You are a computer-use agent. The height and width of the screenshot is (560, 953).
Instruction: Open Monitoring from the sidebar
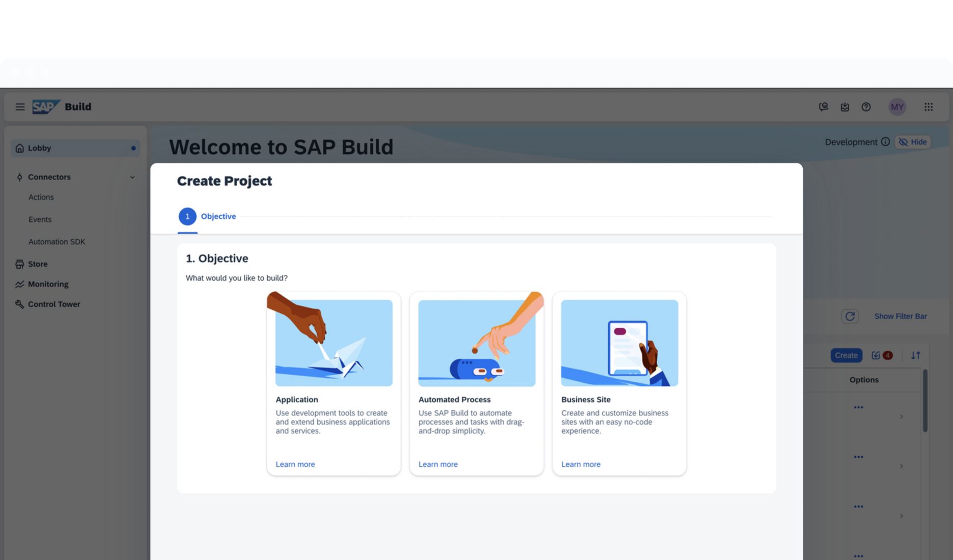pos(48,284)
